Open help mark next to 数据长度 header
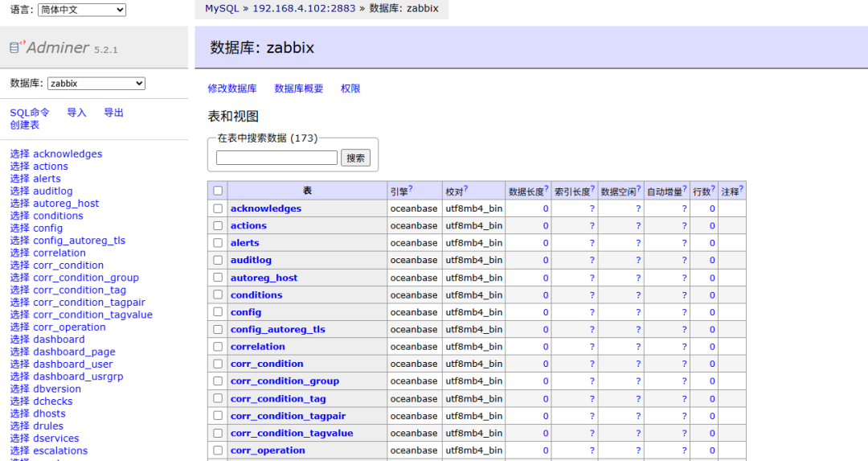This screenshot has width=868, height=461. pyautogui.click(x=547, y=188)
